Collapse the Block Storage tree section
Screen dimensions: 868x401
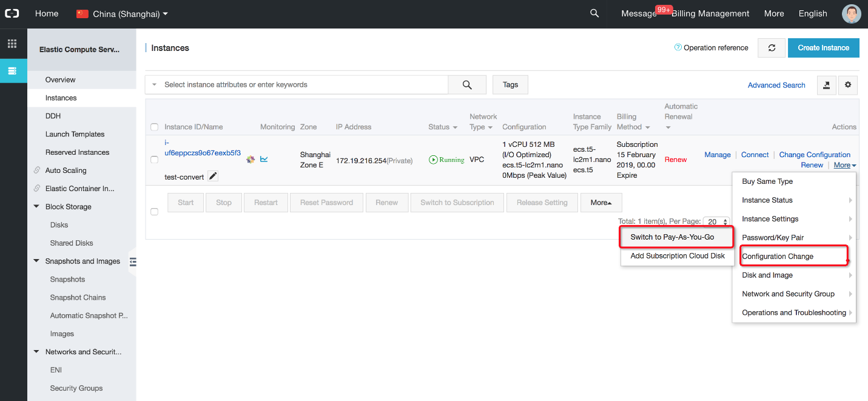pos(36,207)
